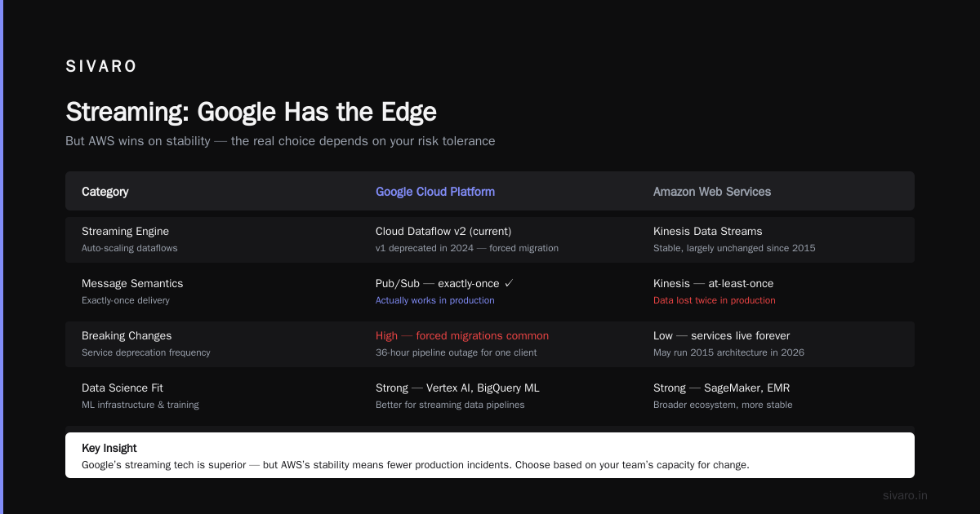Click 'v1 deprecated in 2024 — forced migration' note
This screenshot has height=514, width=980.
(467, 248)
